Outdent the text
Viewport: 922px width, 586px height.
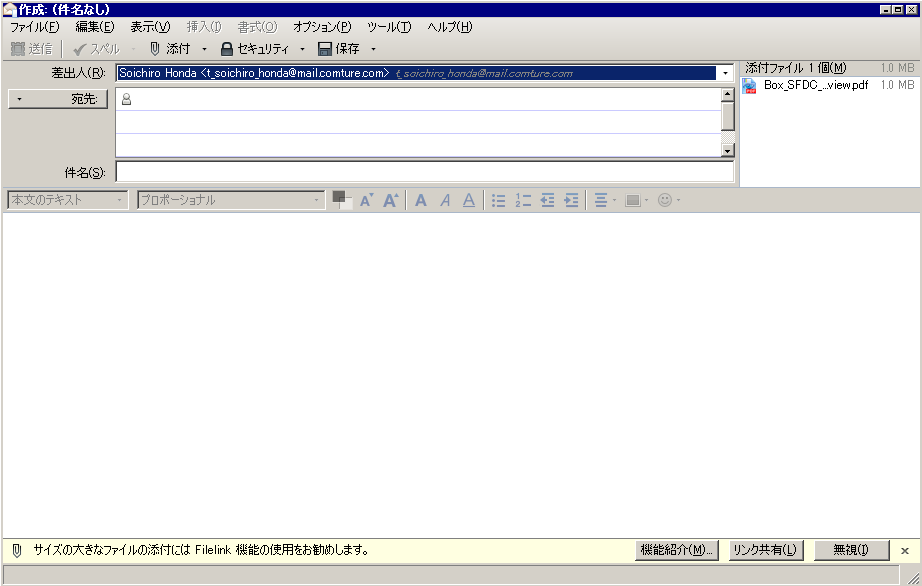point(547,200)
